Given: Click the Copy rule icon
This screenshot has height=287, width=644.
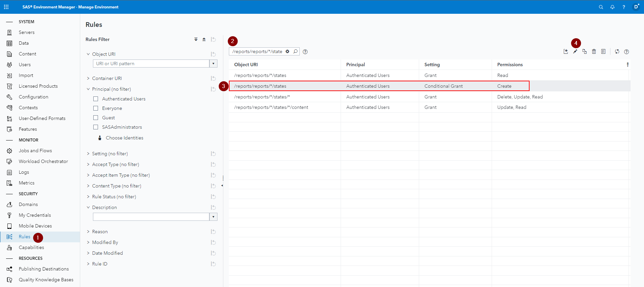Looking at the screenshot, I should tap(585, 51).
